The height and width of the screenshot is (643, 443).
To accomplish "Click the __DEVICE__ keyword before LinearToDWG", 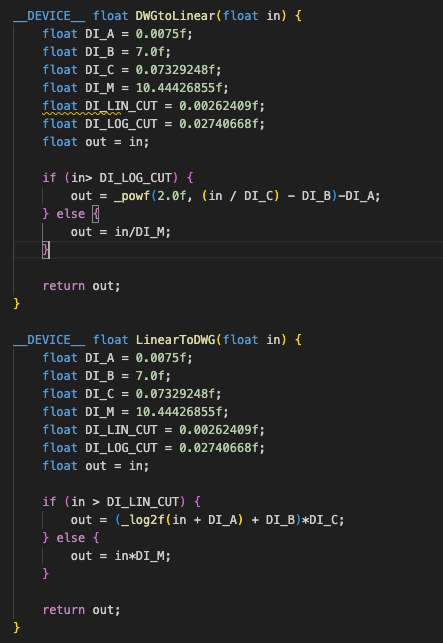I will [x=49, y=340].
